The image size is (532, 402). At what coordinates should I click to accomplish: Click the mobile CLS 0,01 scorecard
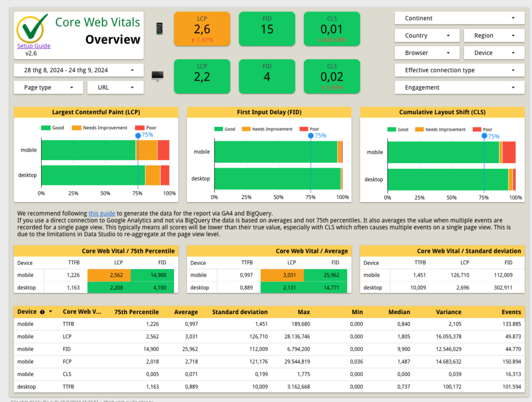point(332,29)
